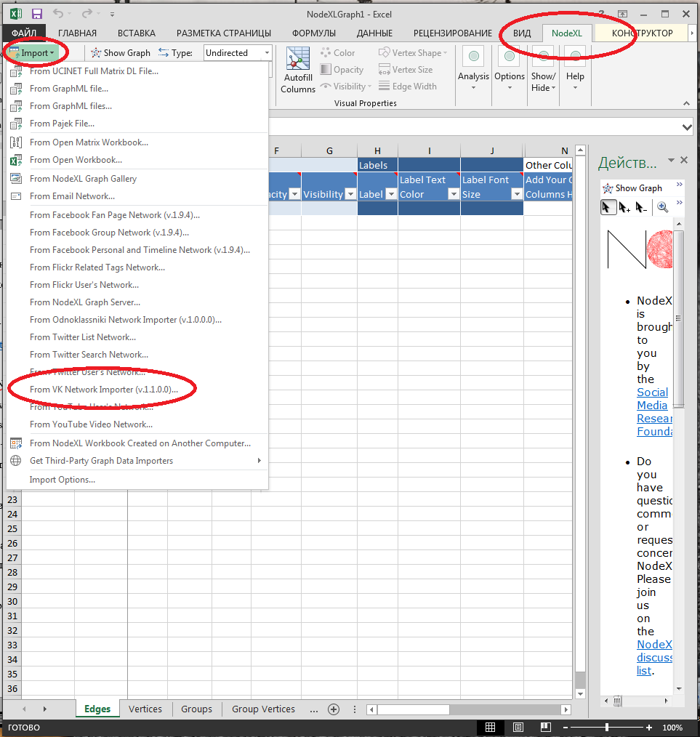Select the subtract-from-selection pointer tool
This screenshot has height=737, width=700.
point(641,207)
